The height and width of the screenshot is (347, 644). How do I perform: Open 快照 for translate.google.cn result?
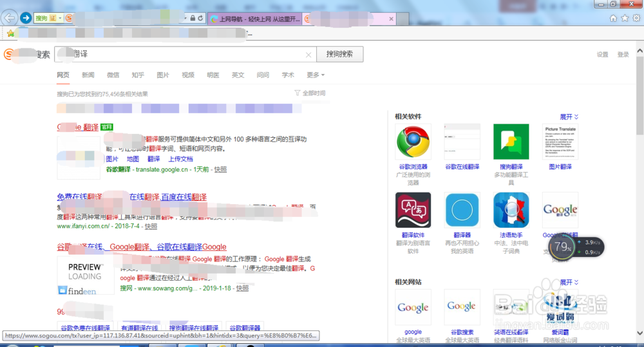[220, 169]
